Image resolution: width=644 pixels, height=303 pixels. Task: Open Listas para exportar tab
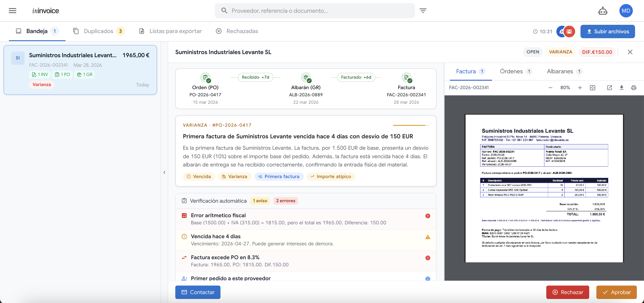click(x=170, y=31)
